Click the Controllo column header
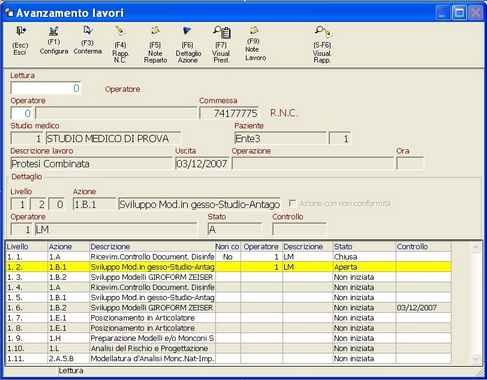487x380 pixels. point(423,247)
